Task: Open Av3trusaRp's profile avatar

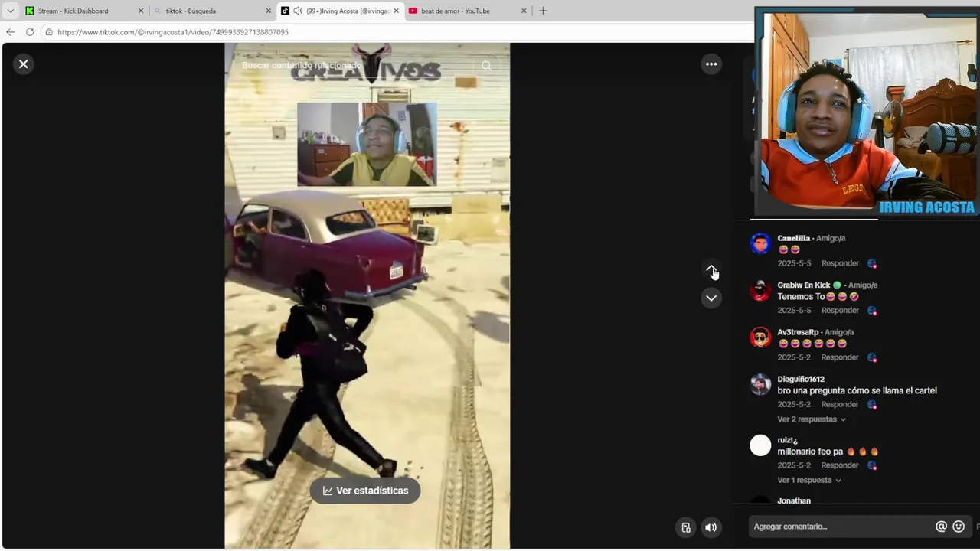Action: coord(760,337)
